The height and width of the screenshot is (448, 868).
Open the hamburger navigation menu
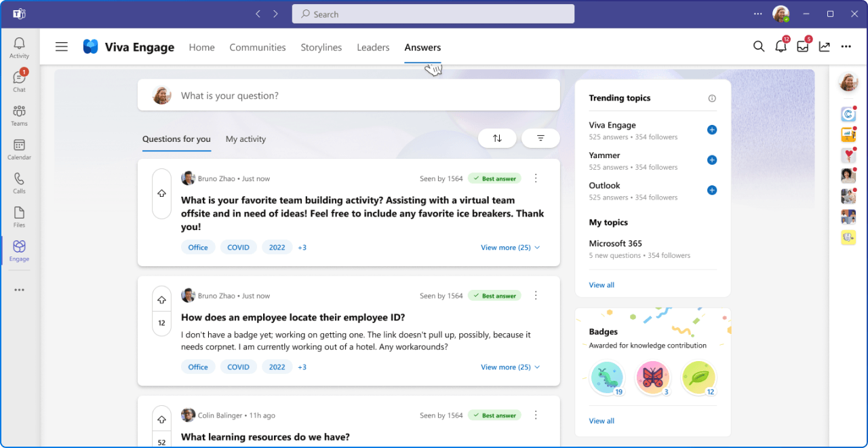(x=62, y=47)
